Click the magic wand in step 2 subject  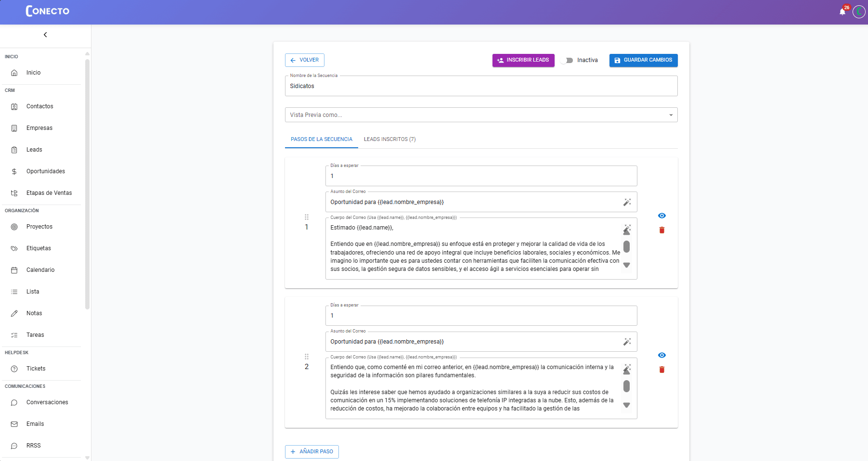(x=627, y=342)
